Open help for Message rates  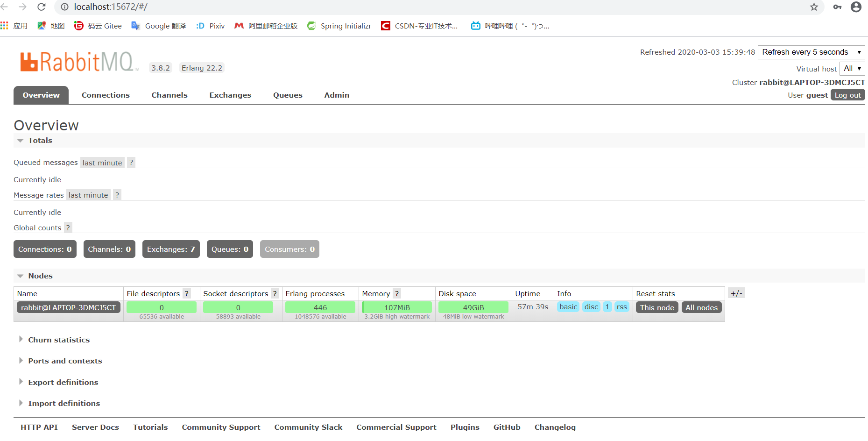[x=117, y=195]
